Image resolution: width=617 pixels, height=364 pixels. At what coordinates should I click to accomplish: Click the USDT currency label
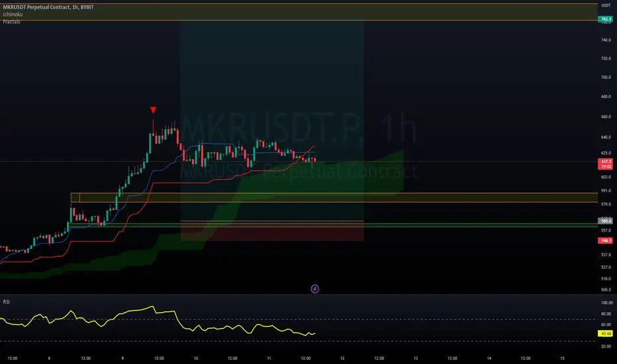606,5
